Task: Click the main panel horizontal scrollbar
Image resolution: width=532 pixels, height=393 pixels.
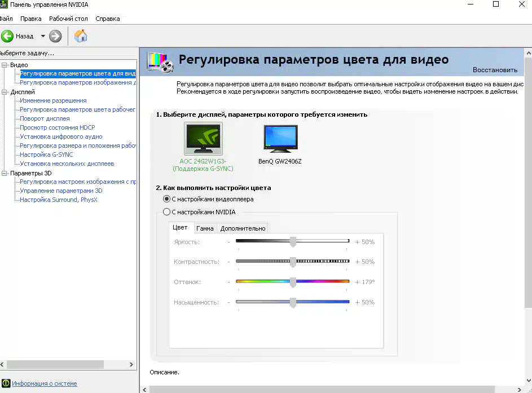Action: tap(322, 390)
